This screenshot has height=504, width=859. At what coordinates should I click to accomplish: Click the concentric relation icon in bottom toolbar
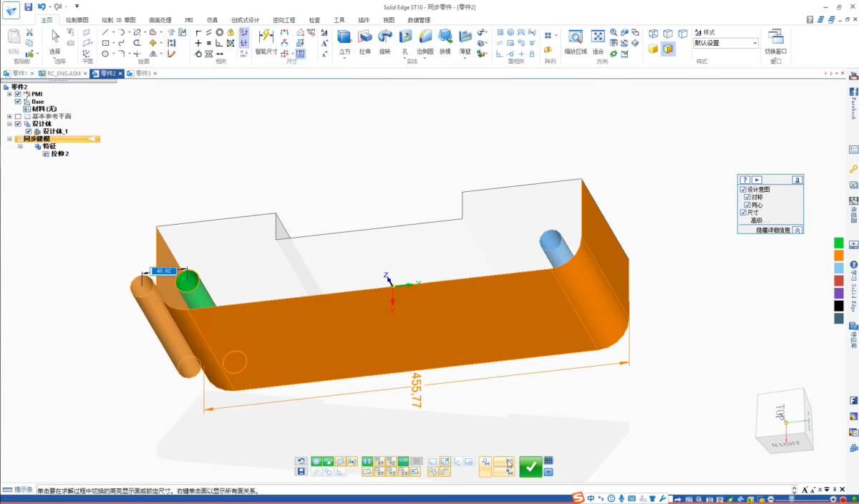[x=316, y=461]
